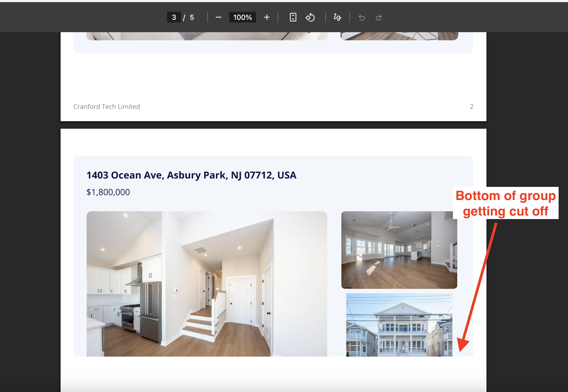The image size is (568, 392).
Task: Click the rotate counterclockwise icon
Action: tap(310, 17)
